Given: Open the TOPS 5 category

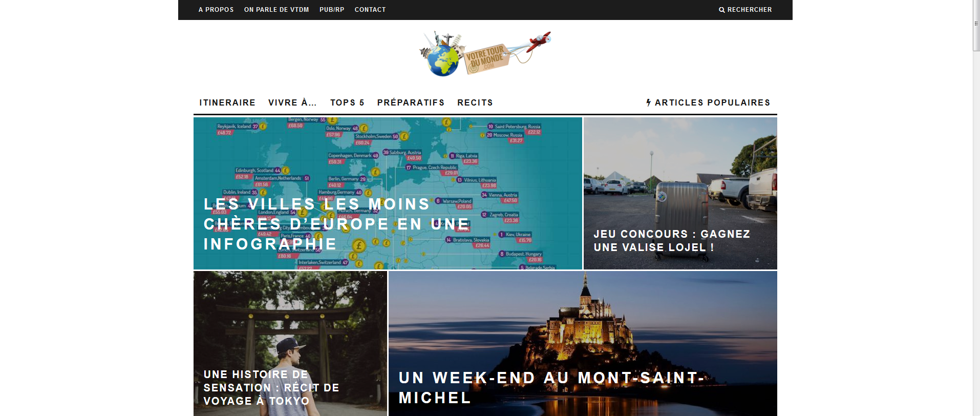Looking at the screenshot, I should click(347, 102).
